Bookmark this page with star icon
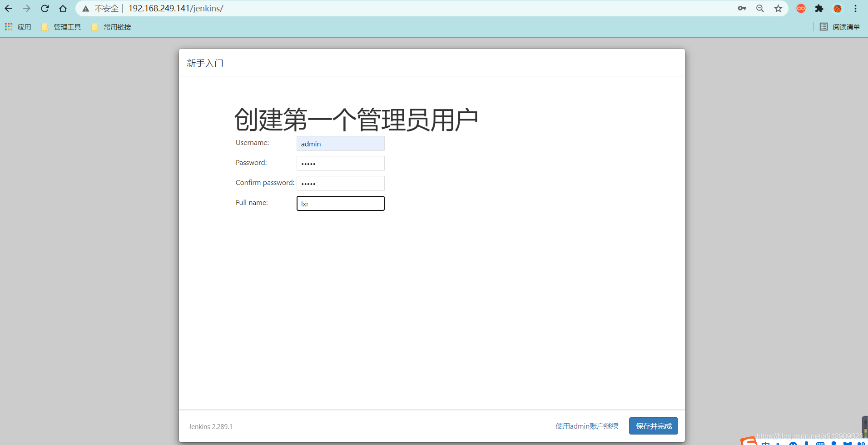This screenshot has width=868, height=445. tap(778, 9)
